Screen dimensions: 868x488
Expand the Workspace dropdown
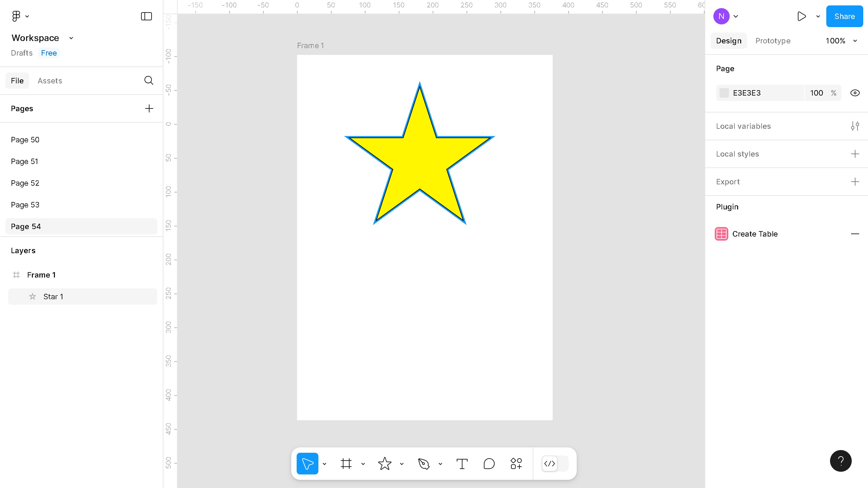[x=71, y=38]
